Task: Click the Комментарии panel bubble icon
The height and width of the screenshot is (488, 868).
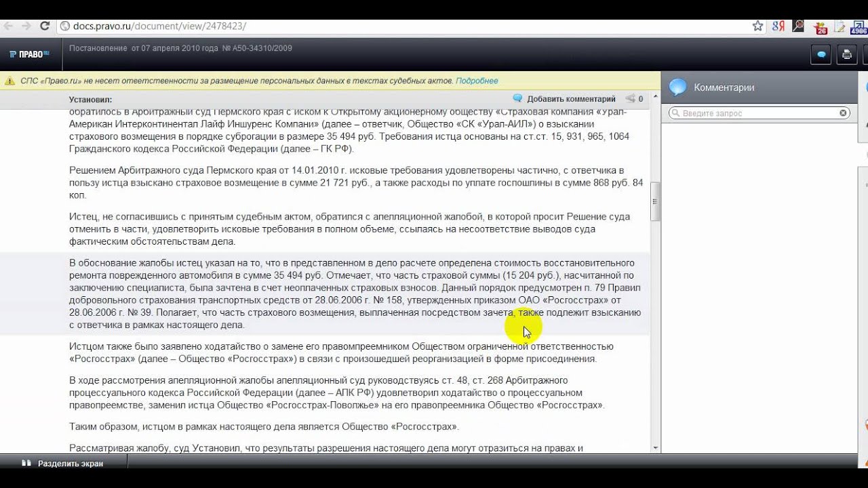Action: [678, 87]
